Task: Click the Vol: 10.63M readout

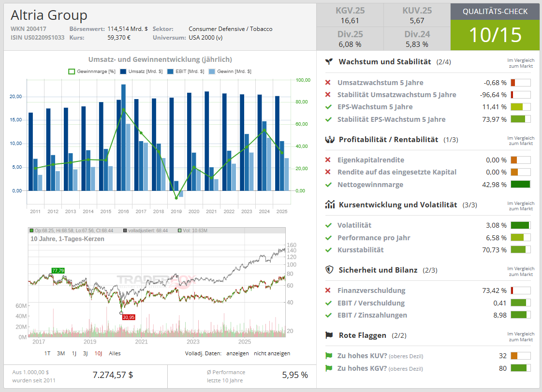Action: [192, 231]
